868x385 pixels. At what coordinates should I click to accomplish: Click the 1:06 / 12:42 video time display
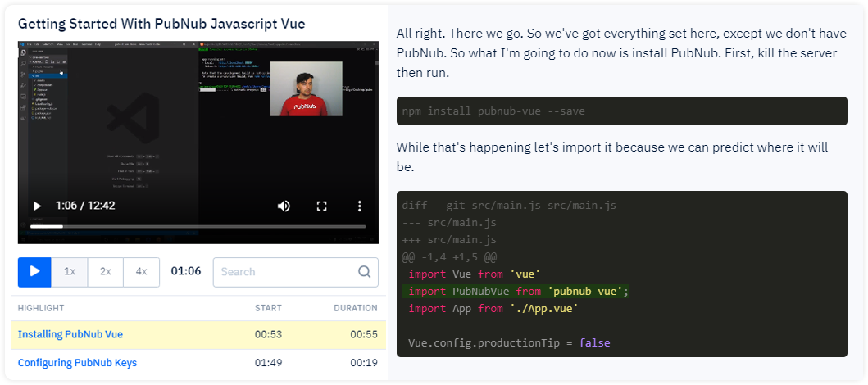click(x=85, y=206)
